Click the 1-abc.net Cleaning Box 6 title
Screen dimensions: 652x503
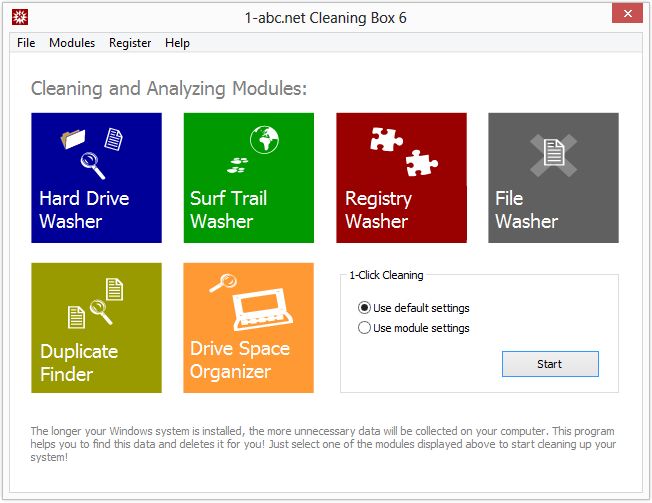[x=326, y=18]
